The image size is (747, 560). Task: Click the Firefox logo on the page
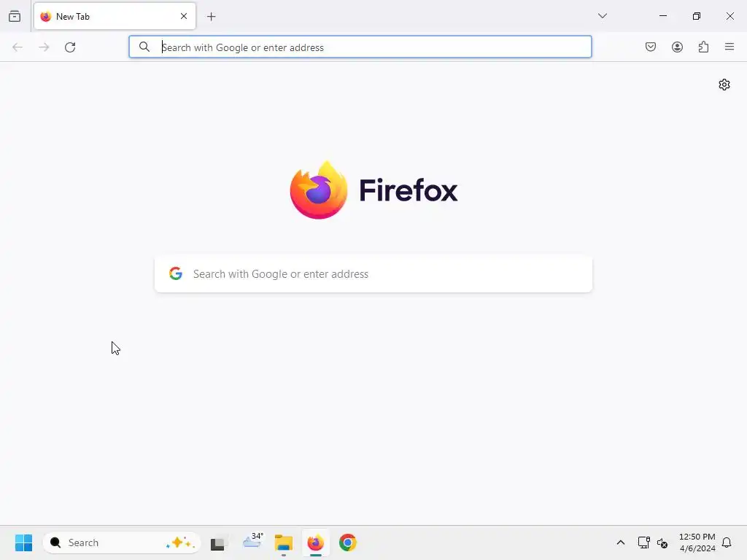374,190
